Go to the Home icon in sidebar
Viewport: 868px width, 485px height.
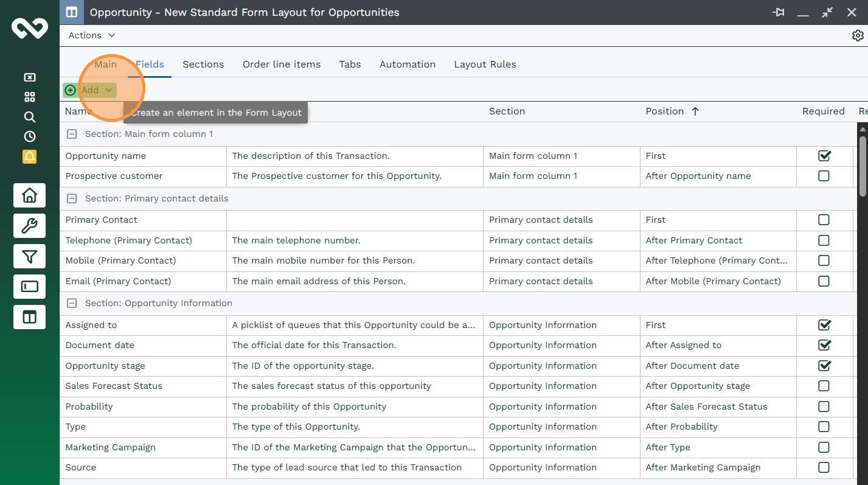(29, 195)
